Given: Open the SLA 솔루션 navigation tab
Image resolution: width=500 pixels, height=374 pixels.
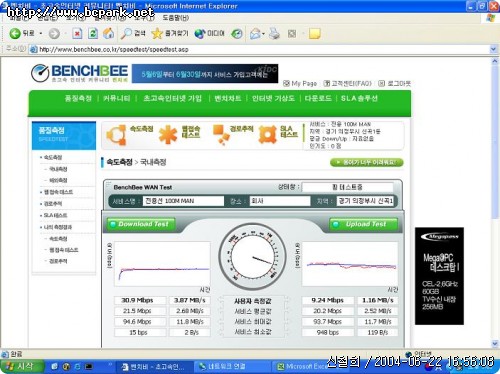Looking at the screenshot, I should (x=359, y=98).
